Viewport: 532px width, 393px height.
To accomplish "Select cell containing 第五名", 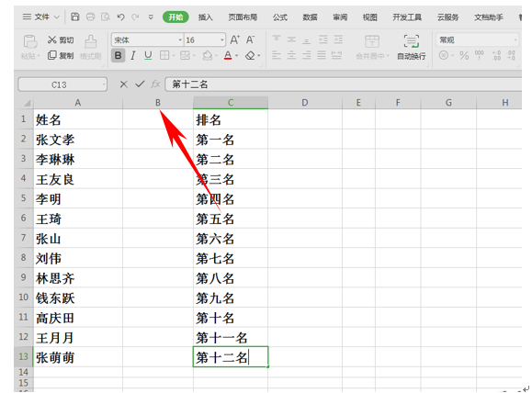I will click(231, 219).
